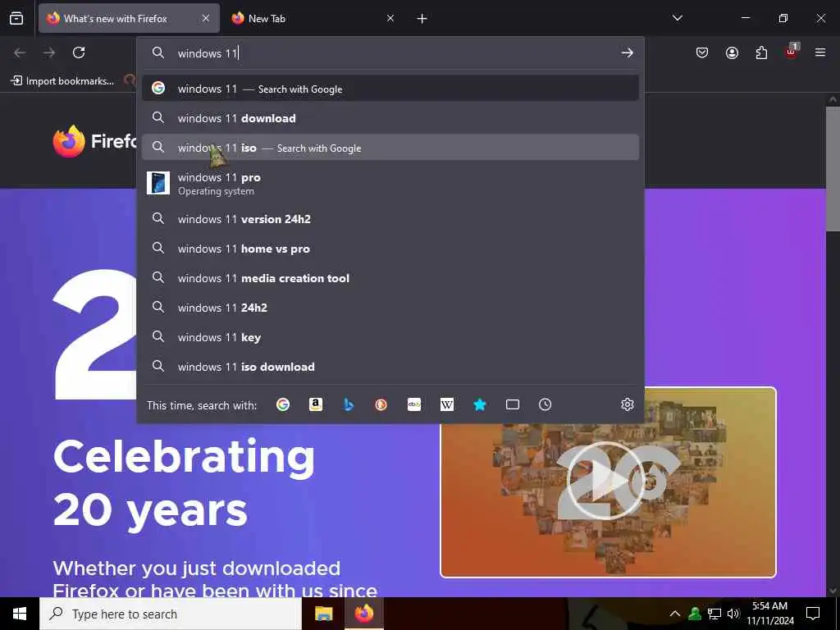Go forward with the forward arrow
This screenshot has width=840, height=630.
[x=49, y=52]
